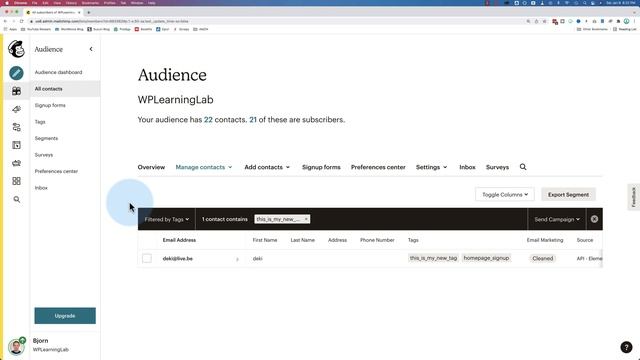Open the Feedback side tab
Viewport: 640px width, 360px height.
633,197
